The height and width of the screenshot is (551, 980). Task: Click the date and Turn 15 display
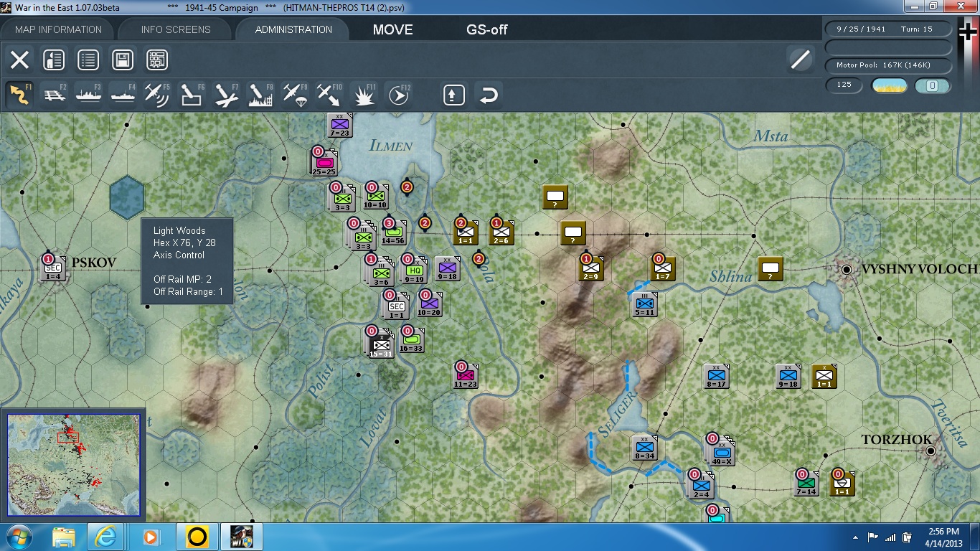[888, 29]
